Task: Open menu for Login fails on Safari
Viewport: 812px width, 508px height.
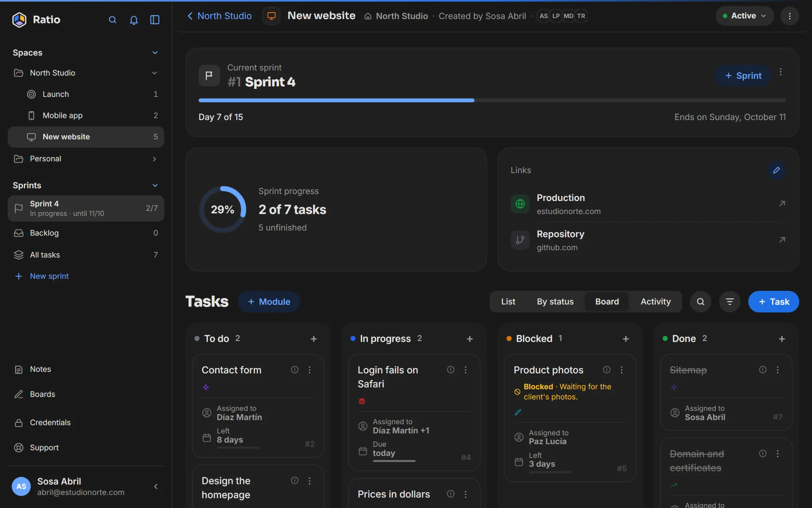Action: coord(465,370)
